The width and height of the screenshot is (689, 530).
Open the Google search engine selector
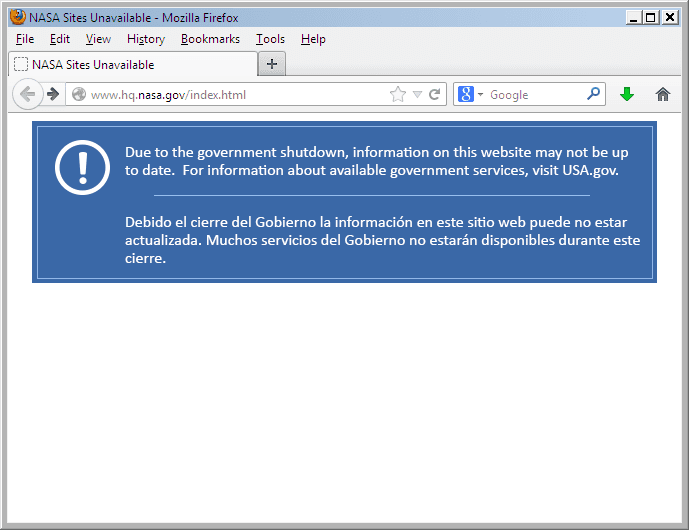tap(470, 94)
